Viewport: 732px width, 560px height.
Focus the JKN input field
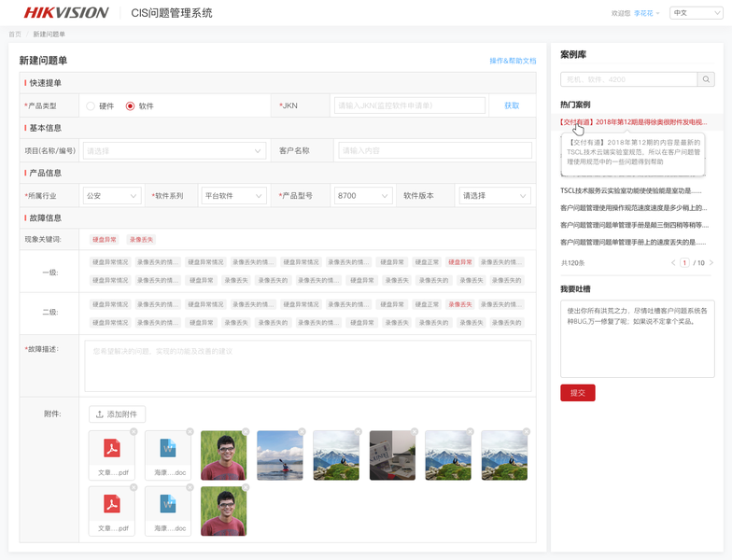point(410,105)
